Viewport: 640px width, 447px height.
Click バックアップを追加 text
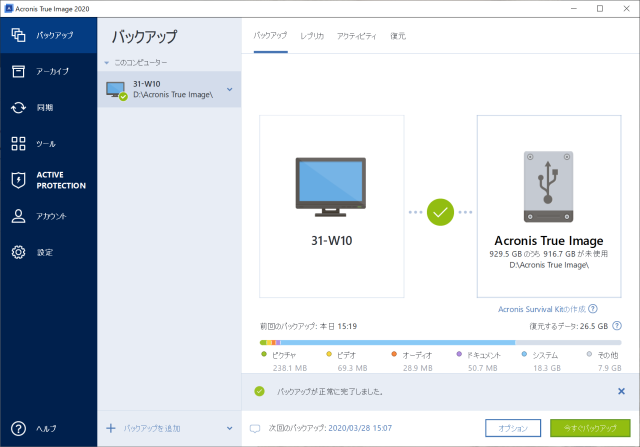152,428
